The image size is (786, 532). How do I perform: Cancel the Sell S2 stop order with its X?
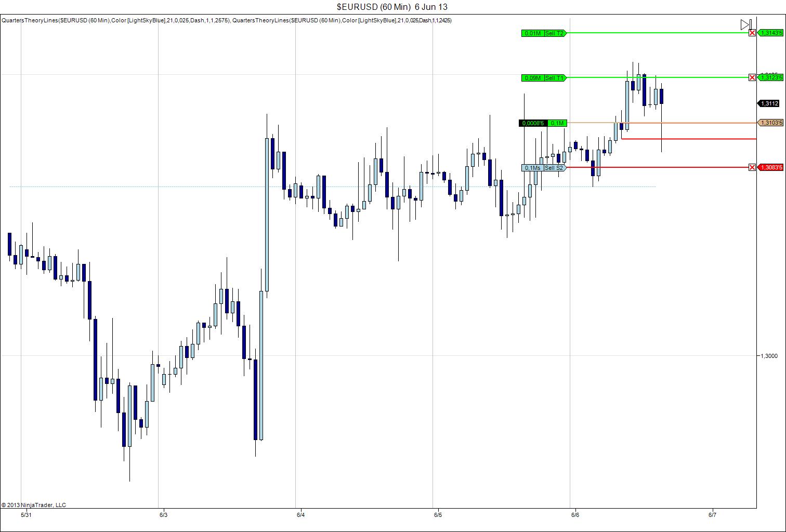[752, 167]
